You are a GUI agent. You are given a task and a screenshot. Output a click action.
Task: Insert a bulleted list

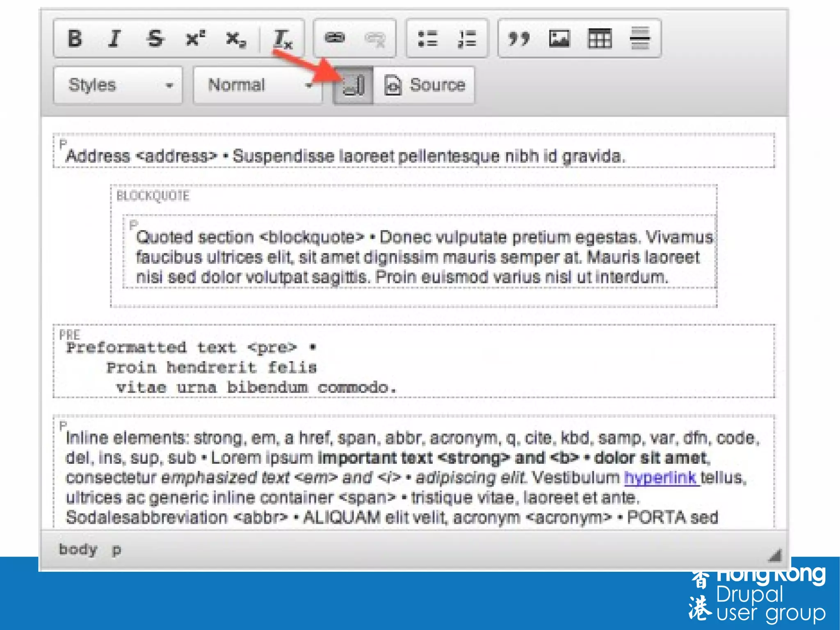427,39
